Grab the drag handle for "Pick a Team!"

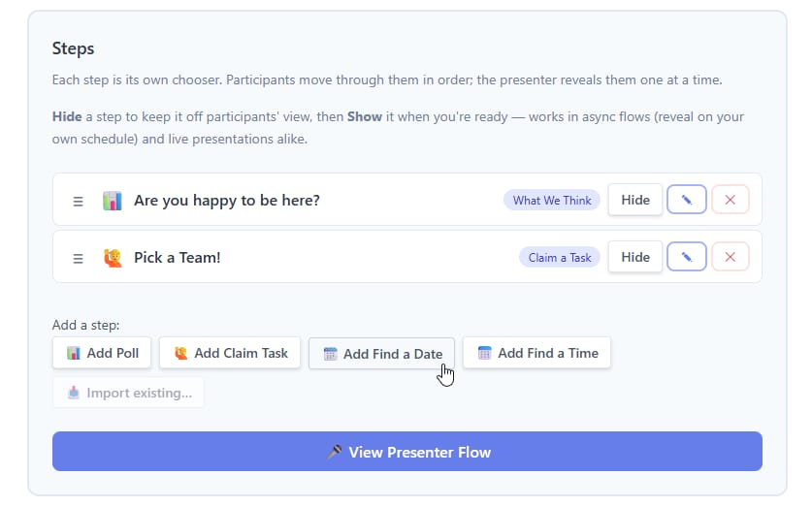pos(78,258)
